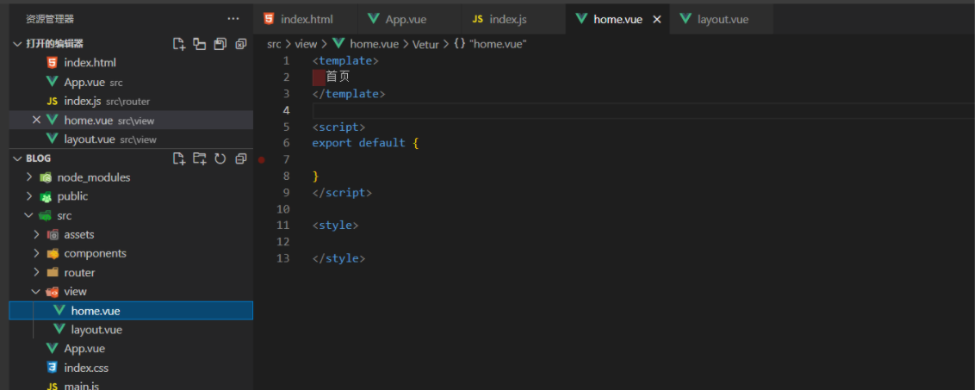
Task: Close home.vue in open editors list
Action: pyautogui.click(x=37, y=120)
